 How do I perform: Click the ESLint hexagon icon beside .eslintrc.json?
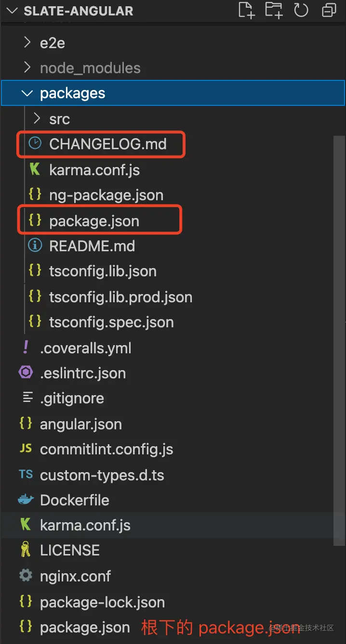26,373
